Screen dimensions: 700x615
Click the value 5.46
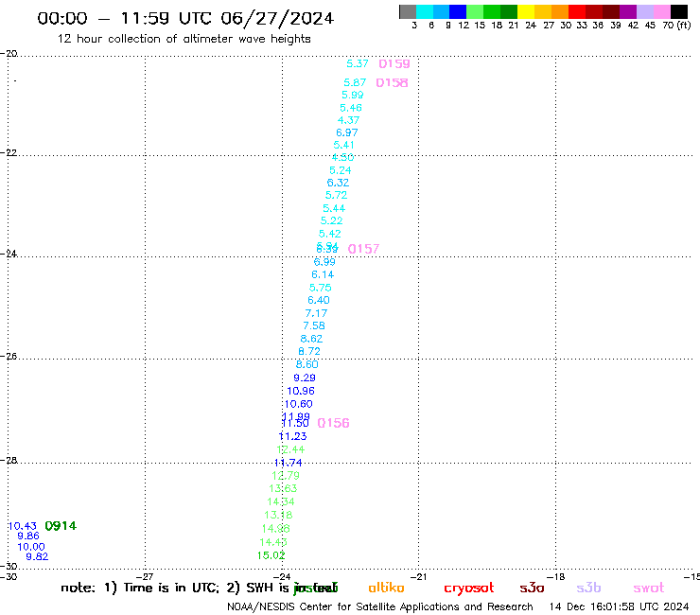351,108
